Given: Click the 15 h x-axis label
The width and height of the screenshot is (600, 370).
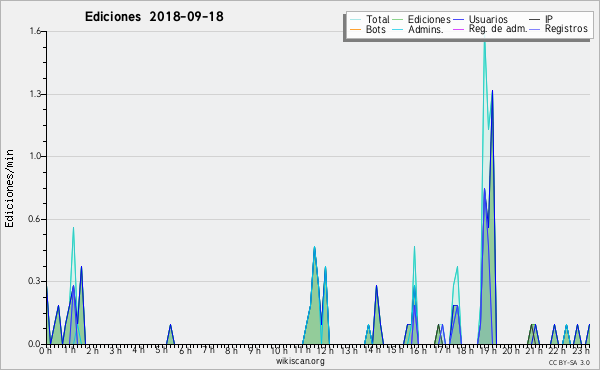Looking at the screenshot, I should point(395,350).
